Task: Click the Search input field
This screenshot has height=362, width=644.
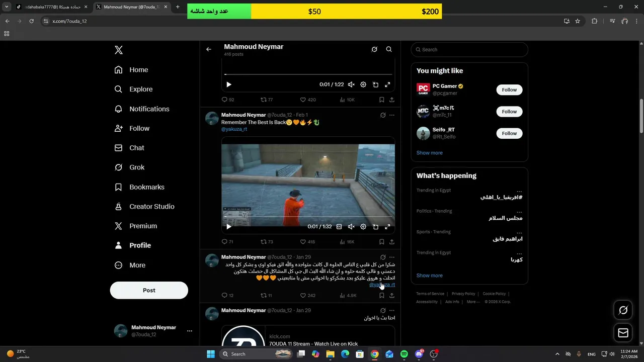Action: (469, 50)
